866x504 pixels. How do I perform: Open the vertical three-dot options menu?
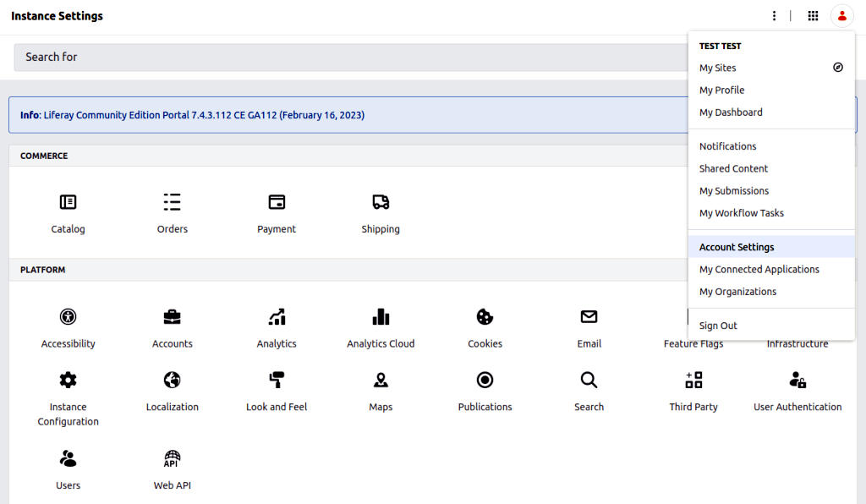775,16
